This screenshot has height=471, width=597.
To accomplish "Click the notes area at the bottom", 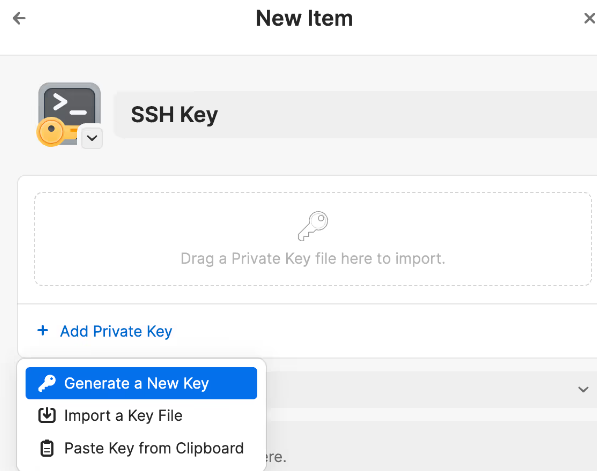I will (430, 445).
